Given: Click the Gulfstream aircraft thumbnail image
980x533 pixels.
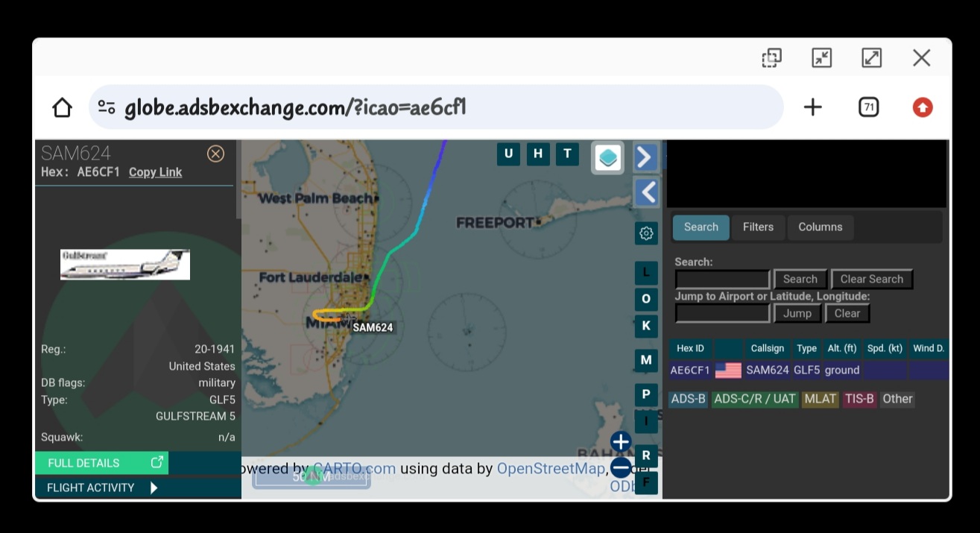Looking at the screenshot, I should pyautogui.click(x=125, y=265).
